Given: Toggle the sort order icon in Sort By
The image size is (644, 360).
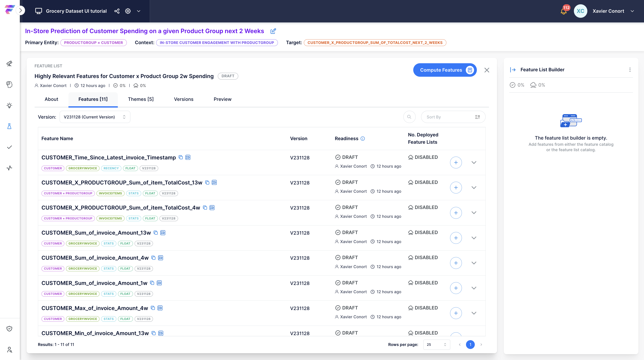Looking at the screenshot, I should (x=477, y=117).
